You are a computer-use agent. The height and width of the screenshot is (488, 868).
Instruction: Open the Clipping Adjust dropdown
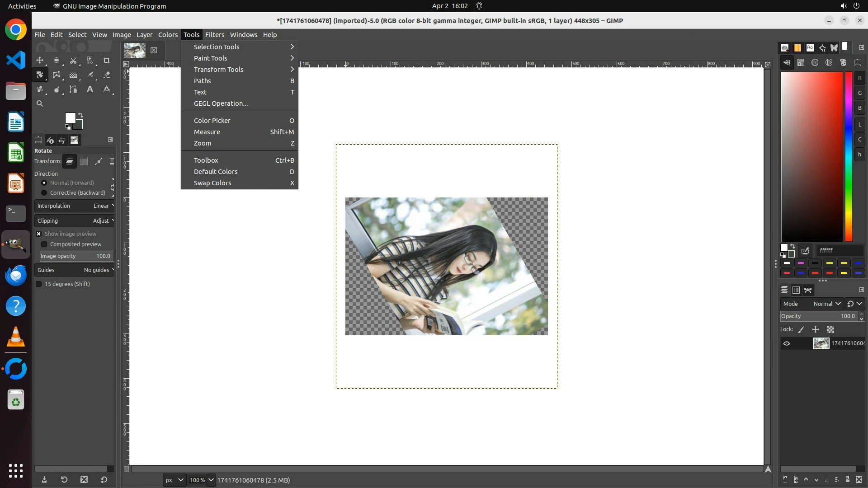75,221
